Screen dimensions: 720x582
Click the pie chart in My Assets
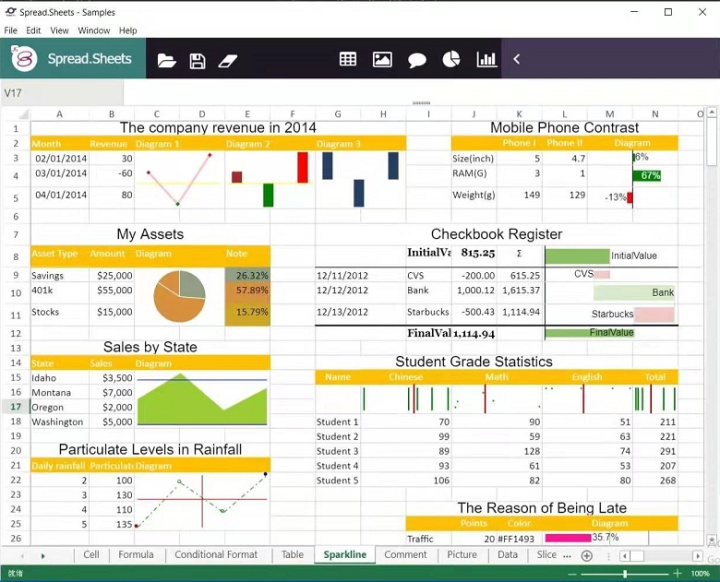180,296
